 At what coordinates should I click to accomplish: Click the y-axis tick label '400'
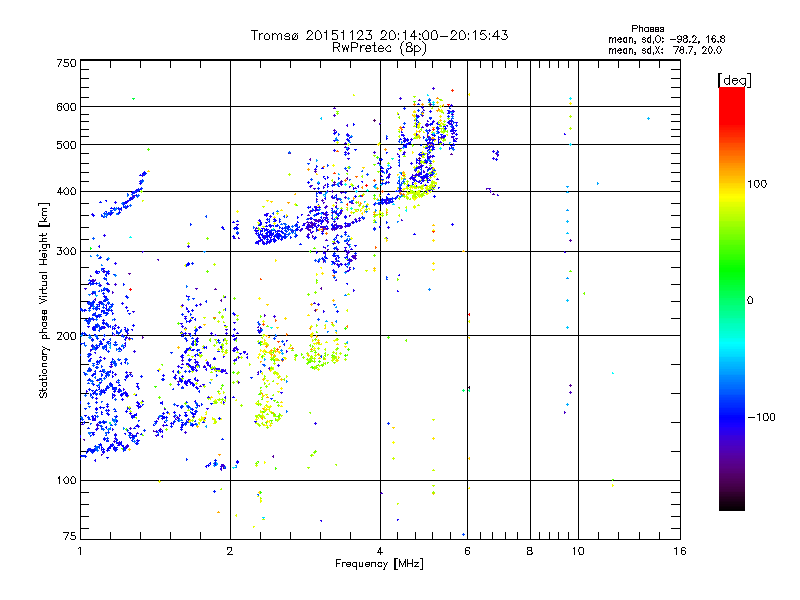[66, 191]
